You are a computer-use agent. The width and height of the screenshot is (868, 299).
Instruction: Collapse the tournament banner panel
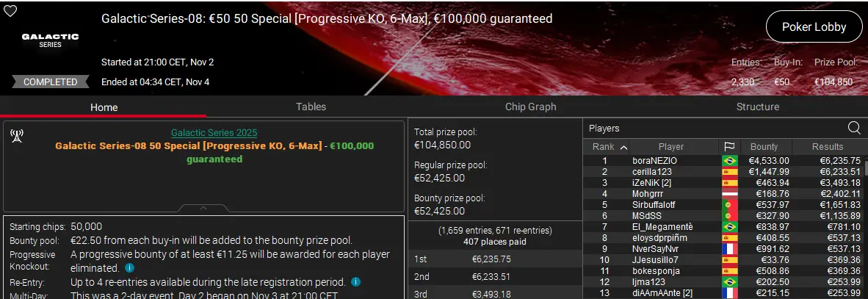point(203,209)
